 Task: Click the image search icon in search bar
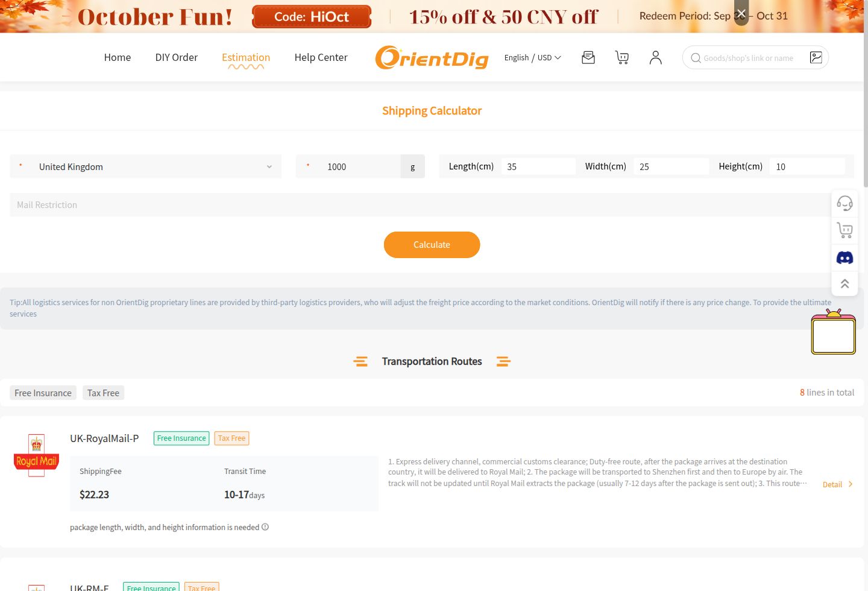(816, 58)
